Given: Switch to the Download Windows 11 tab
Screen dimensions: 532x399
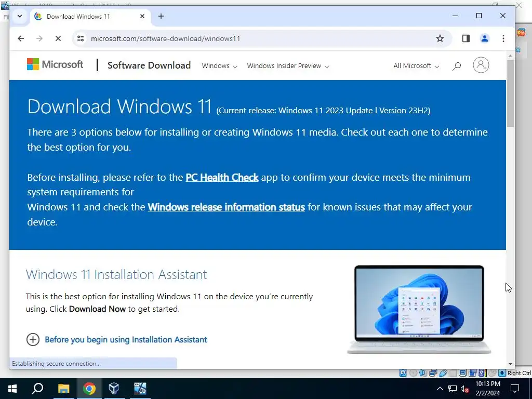Looking at the screenshot, I should 90,16.
